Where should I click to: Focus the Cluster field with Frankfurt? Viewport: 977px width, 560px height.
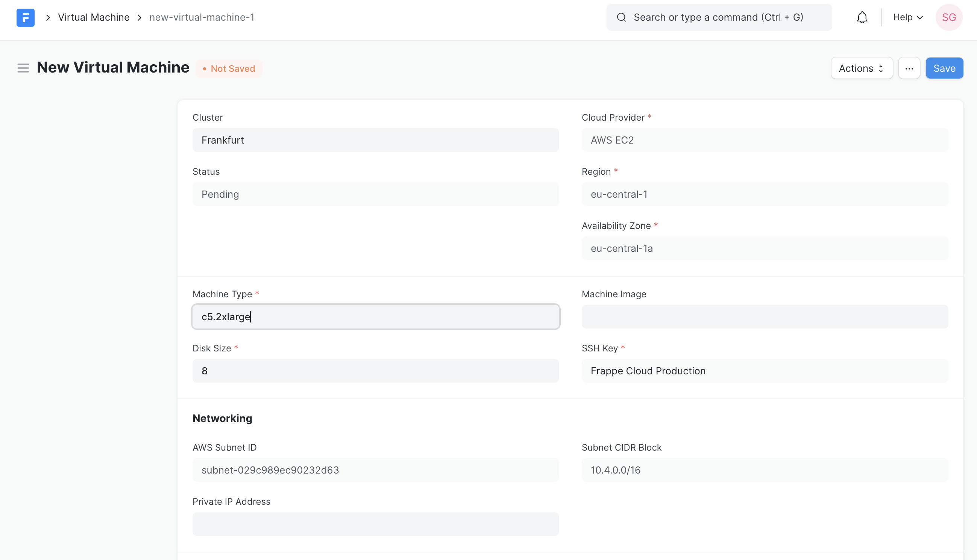click(375, 140)
